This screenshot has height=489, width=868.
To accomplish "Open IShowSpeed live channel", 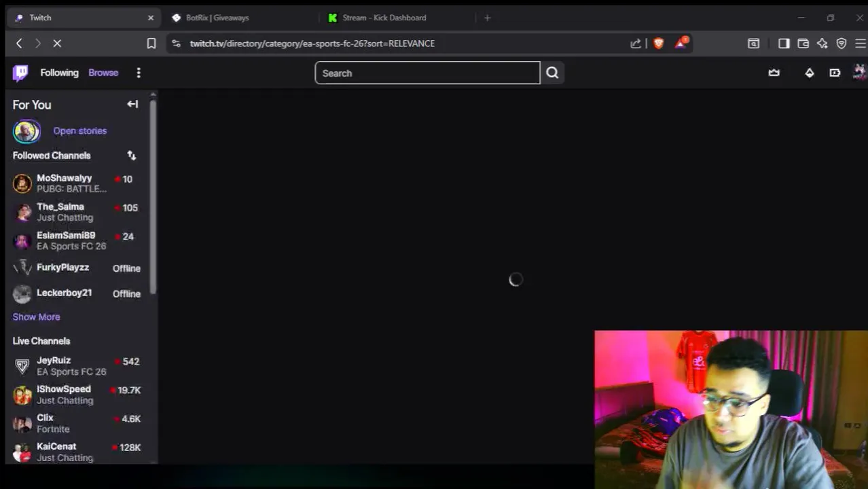I will [x=77, y=395].
